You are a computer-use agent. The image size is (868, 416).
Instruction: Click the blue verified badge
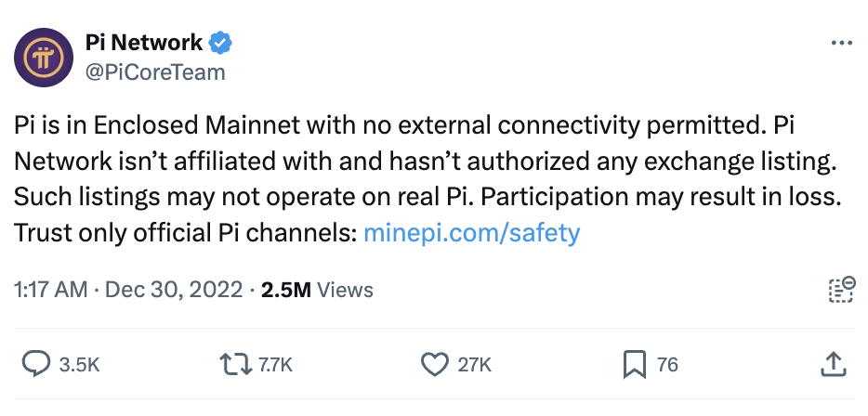[220, 42]
